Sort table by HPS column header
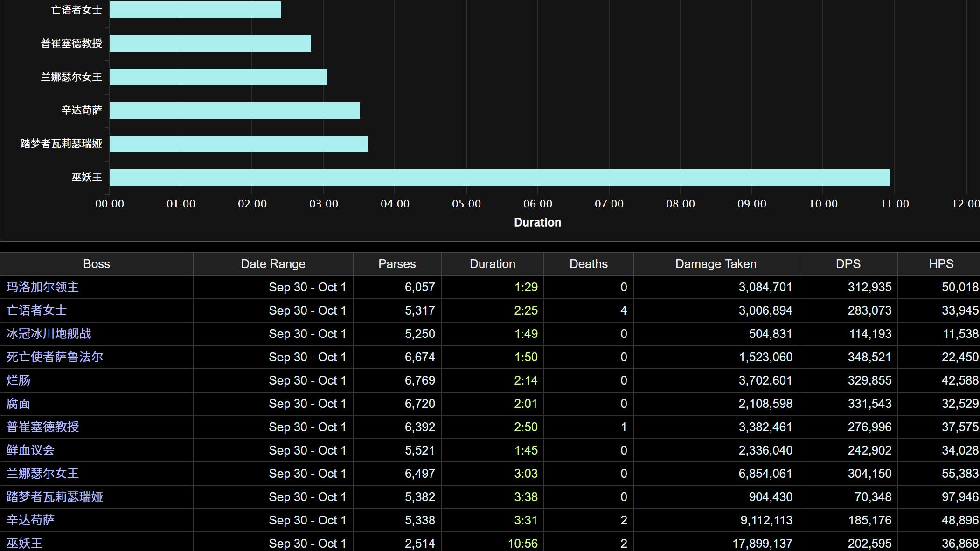This screenshot has width=980, height=551. [940, 264]
